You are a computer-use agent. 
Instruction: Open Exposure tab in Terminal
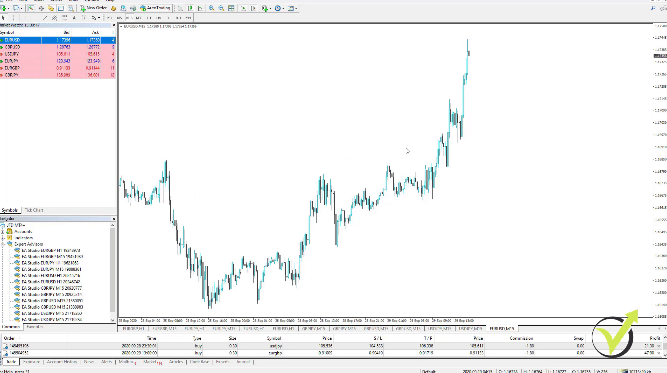click(31, 362)
